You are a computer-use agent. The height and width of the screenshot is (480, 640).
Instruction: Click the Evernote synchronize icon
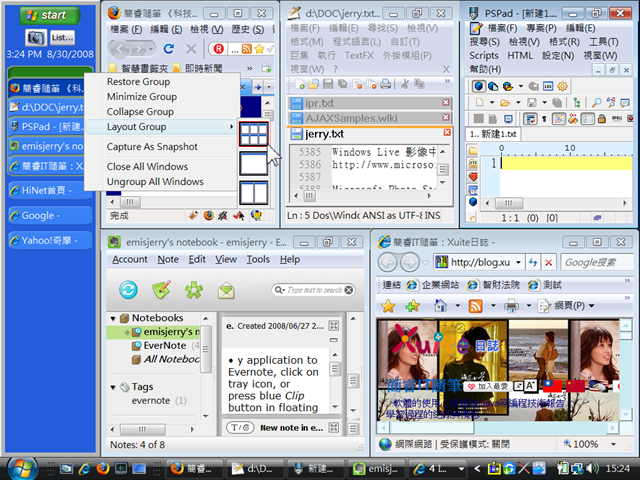(x=128, y=290)
